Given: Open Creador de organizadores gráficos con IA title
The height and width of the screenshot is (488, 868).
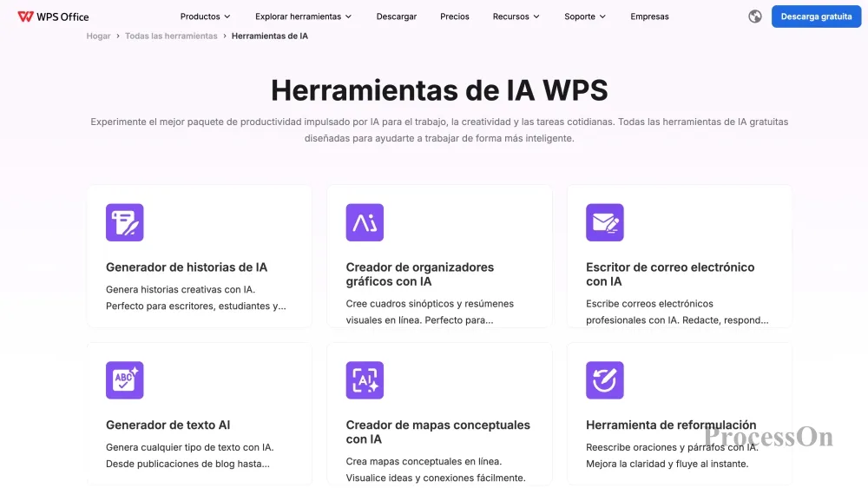Looking at the screenshot, I should (x=419, y=274).
